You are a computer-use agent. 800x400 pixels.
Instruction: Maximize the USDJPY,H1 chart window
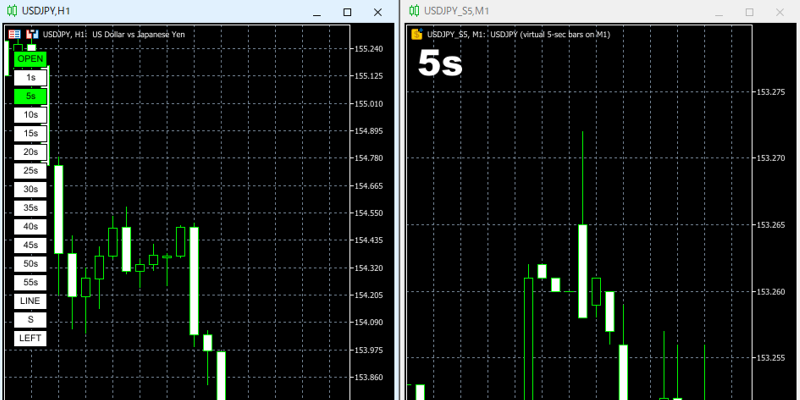pos(347,11)
